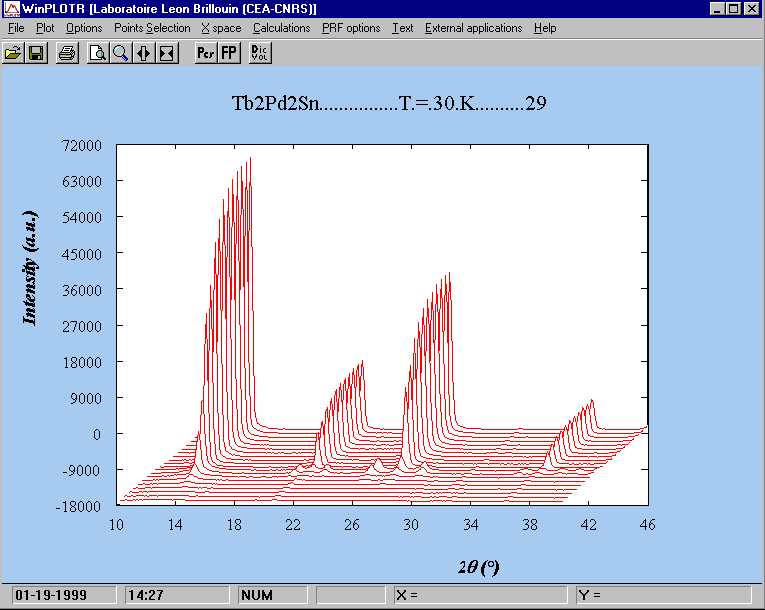This screenshot has height=610, width=765.
Task: Click the 72000 y-axis tick label
Action: coord(82,145)
